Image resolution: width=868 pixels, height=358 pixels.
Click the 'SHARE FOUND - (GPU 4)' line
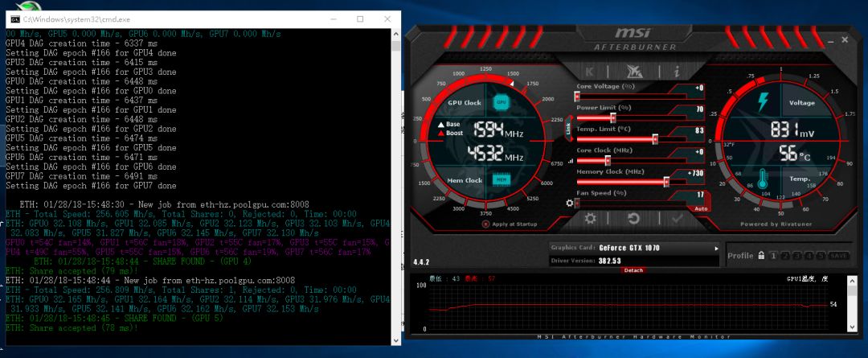pyautogui.click(x=143, y=261)
